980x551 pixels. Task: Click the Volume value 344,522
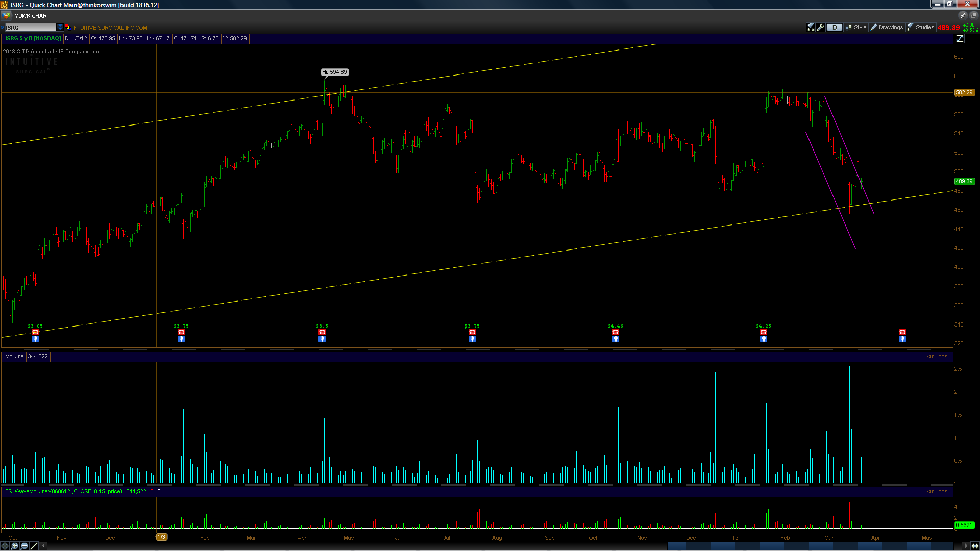pyautogui.click(x=38, y=357)
